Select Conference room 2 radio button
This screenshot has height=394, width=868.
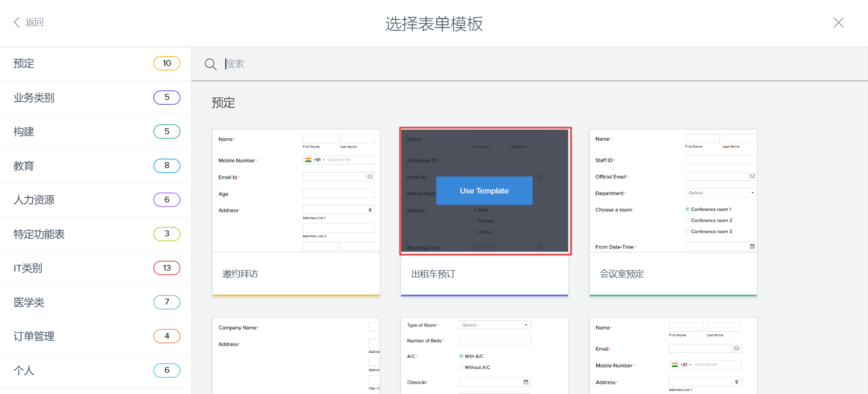(688, 220)
